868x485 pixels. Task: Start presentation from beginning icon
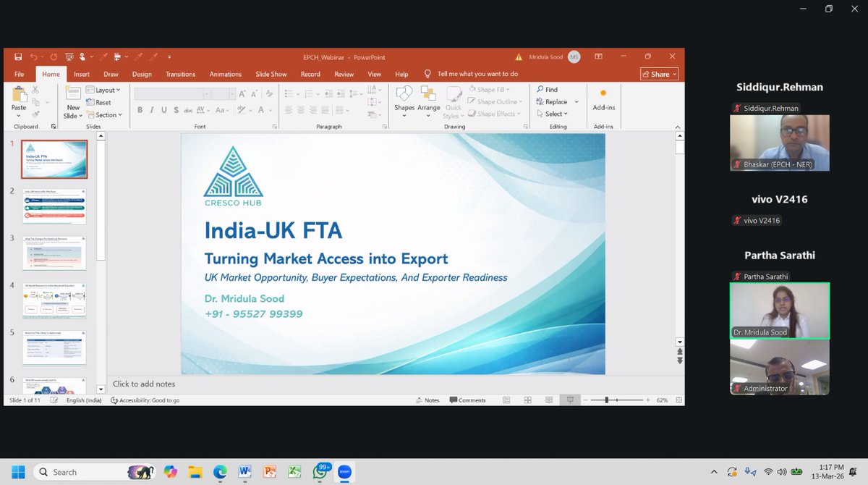(69, 56)
